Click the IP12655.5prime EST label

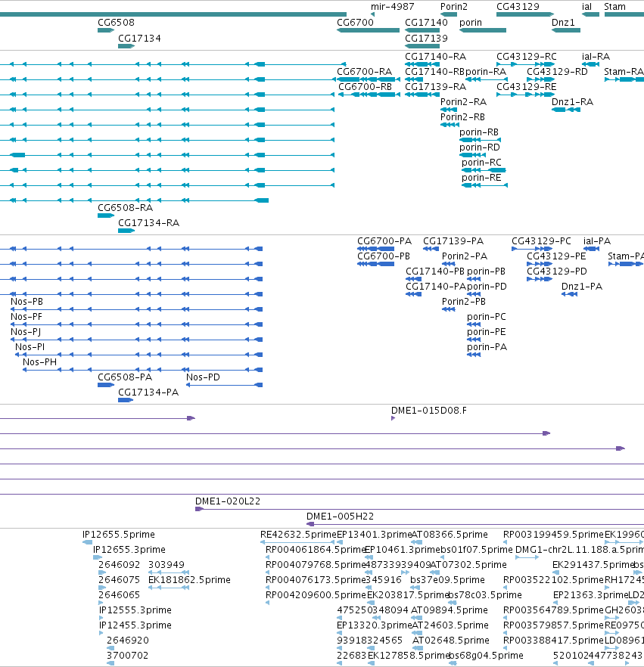tap(119, 535)
